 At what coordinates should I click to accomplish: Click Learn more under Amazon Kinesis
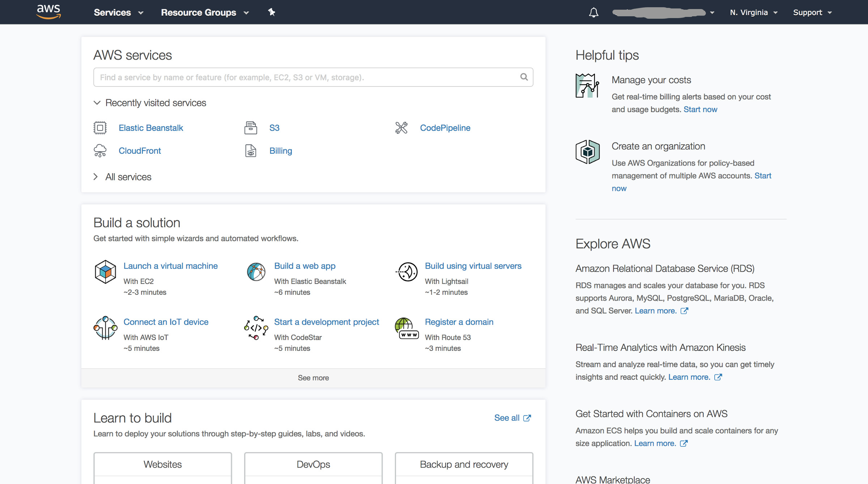click(689, 377)
